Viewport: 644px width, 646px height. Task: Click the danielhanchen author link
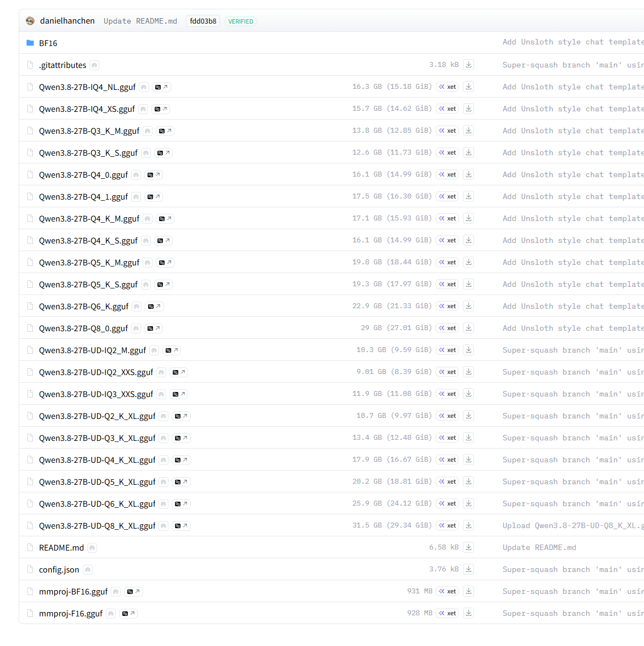pyautogui.click(x=67, y=21)
